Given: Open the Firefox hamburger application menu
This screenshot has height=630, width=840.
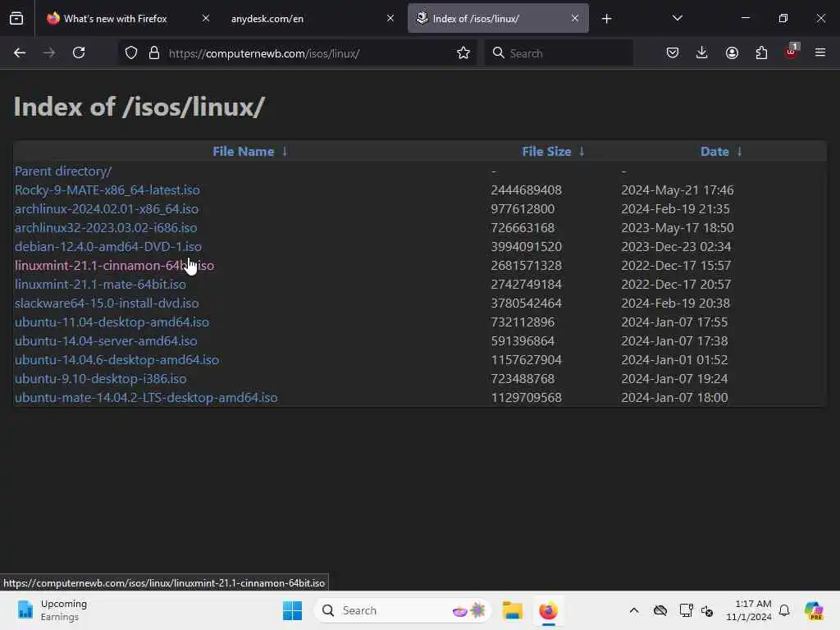Looking at the screenshot, I should (820, 52).
